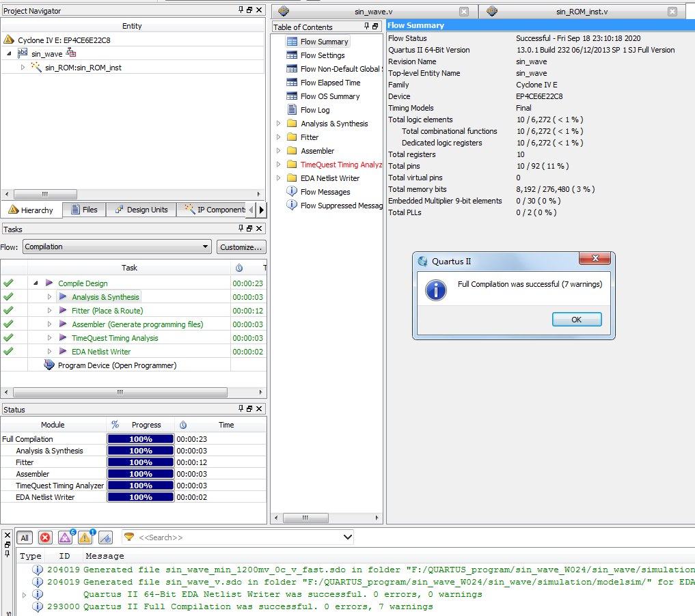Toggle the warning messages filter
This screenshot has width=695, height=616.
[x=85, y=537]
